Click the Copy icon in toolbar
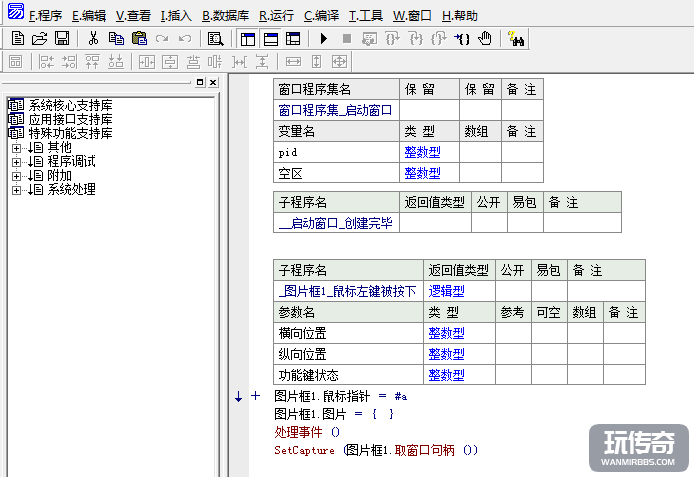 [x=116, y=39]
